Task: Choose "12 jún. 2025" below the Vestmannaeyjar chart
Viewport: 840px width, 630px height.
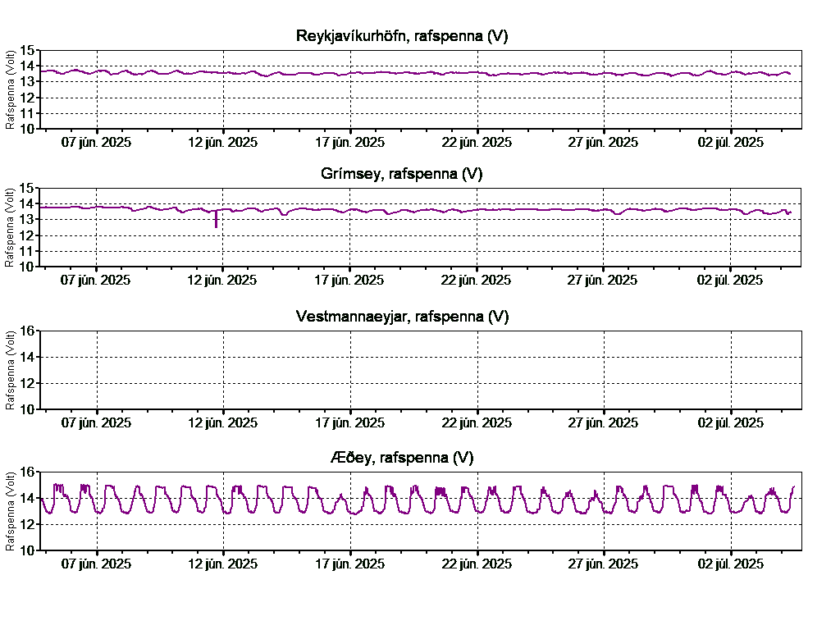Action: coord(223,423)
